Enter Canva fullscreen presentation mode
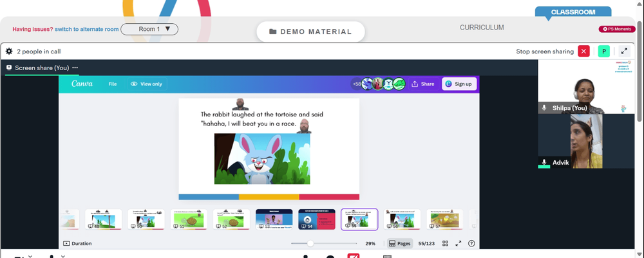644x258 pixels. pyautogui.click(x=459, y=244)
